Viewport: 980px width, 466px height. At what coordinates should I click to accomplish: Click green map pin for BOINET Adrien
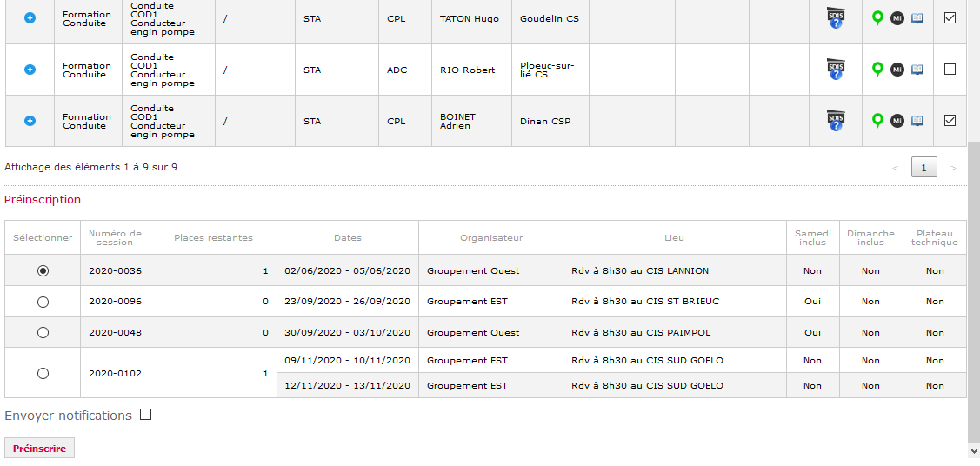(878, 121)
